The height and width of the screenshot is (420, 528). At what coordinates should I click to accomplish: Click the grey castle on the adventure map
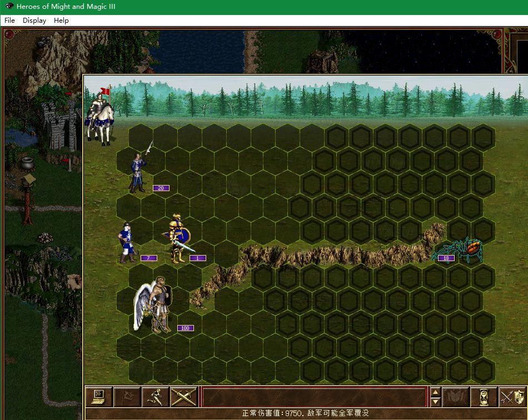pyautogui.click(x=60, y=125)
